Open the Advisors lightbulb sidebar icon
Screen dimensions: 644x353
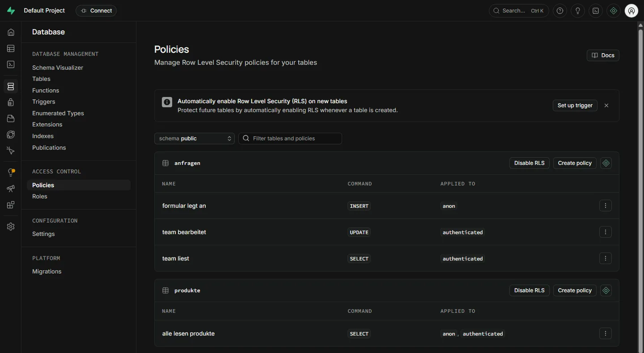pyautogui.click(x=11, y=172)
